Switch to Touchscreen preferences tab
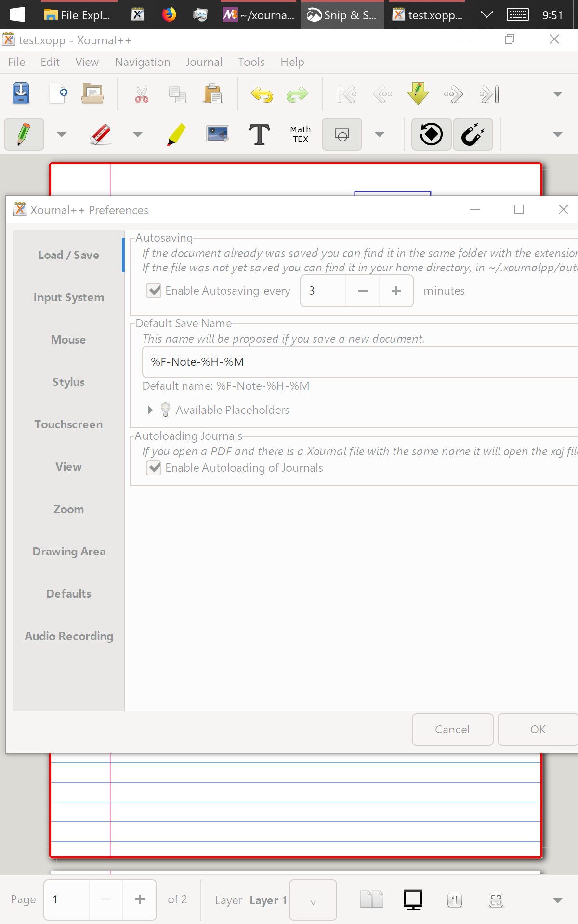 (x=69, y=424)
